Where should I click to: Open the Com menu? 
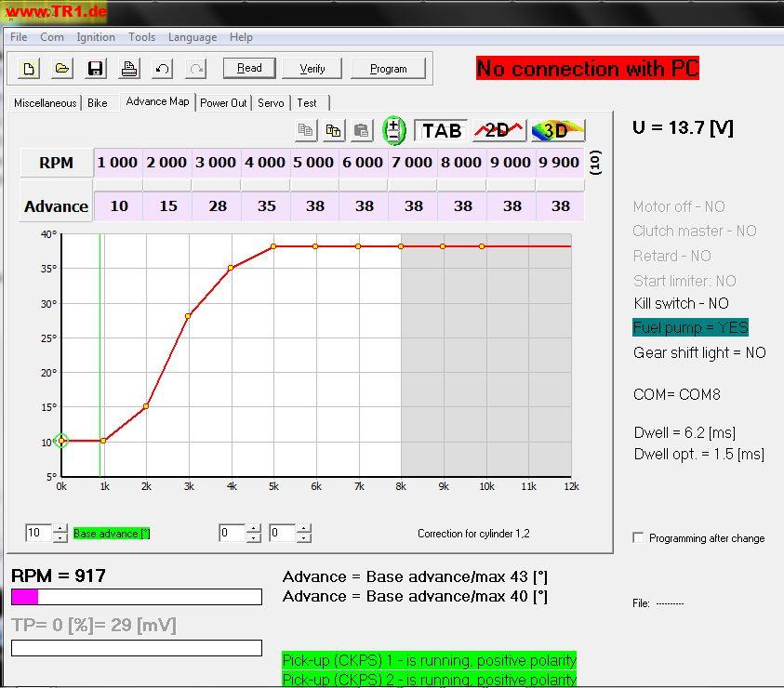pos(52,37)
